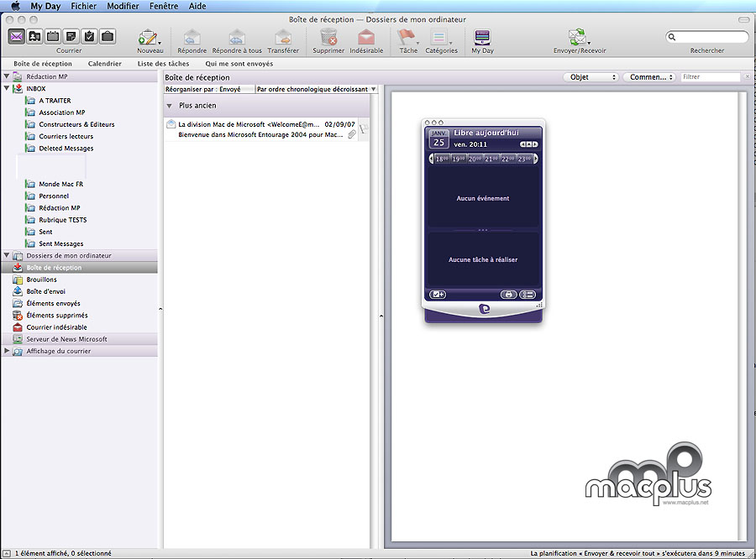Click the Transférer toolbar icon
This screenshot has height=559, width=756.
point(283,37)
